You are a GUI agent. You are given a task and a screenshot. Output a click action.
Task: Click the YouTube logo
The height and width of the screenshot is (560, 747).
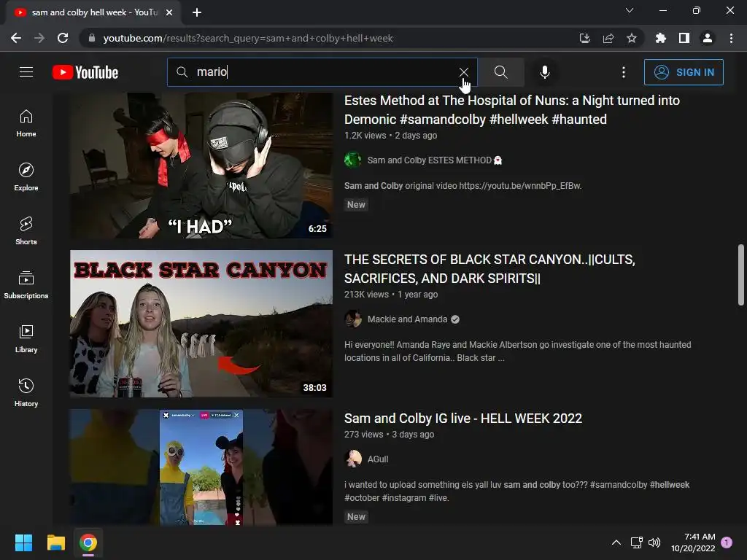pos(85,72)
